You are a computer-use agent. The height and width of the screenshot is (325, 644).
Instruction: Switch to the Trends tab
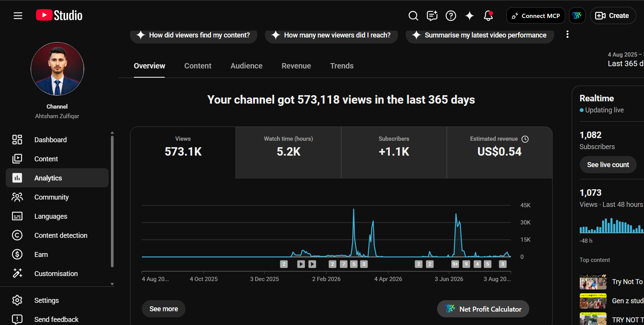pyautogui.click(x=342, y=66)
